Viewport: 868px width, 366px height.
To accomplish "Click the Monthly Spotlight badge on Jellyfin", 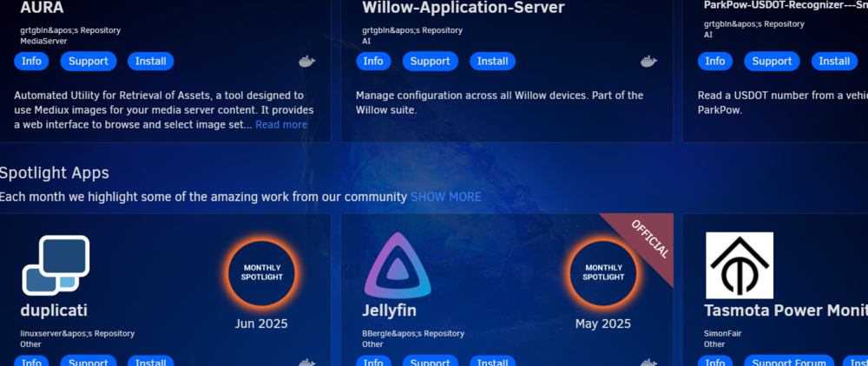I will [x=603, y=272].
